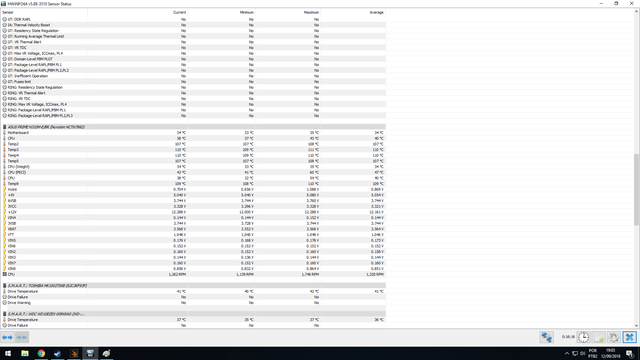This screenshot has height=360, width=640.
Task: Select the CPU fan RPM row
Action: coord(193,274)
